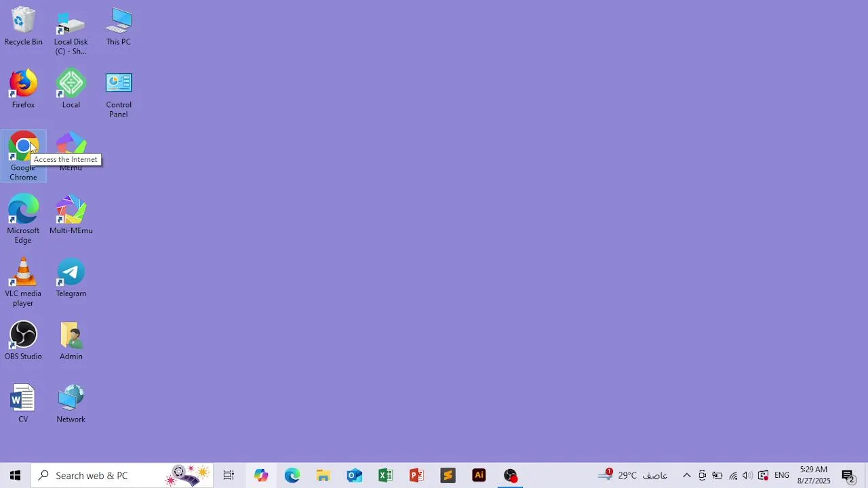Open File Explorer from the taskbar
868x488 pixels.
(x=323, y=475)
